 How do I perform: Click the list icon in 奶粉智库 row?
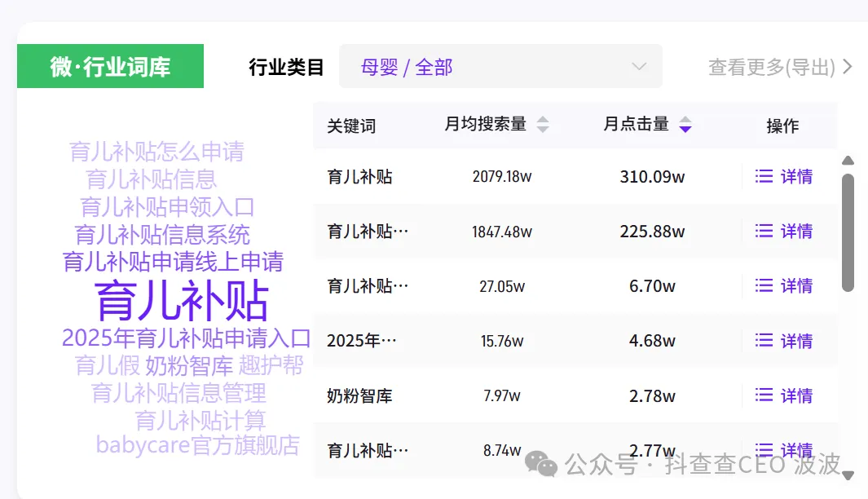pos(764,395)
